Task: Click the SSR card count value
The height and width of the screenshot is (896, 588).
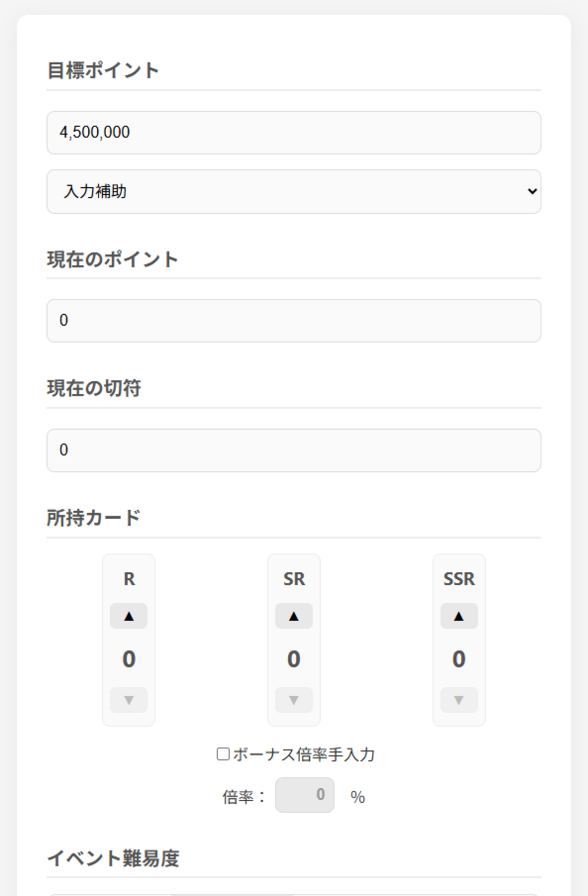Action: tap(459, 659)
